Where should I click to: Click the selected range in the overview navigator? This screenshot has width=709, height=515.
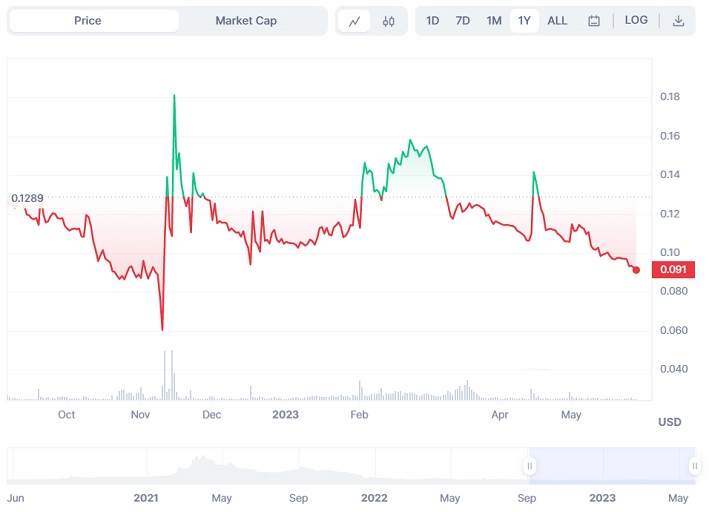[612, 466]
